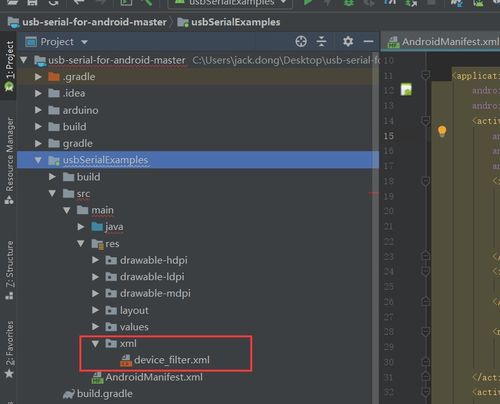Hide the Project panel with minus icon
The width and height of the screenshot is (500, 404).
click(x=368, y=42)
